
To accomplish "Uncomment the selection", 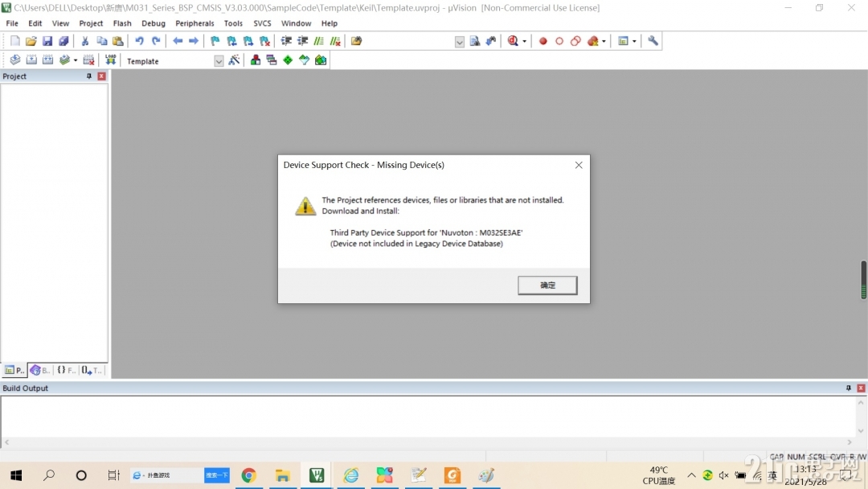I will click(x=335, y=41).
